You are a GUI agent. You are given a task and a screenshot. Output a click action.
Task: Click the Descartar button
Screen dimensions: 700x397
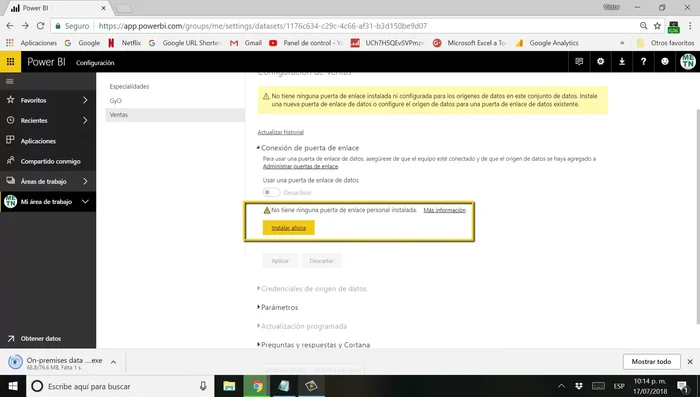tap(321, 261)
